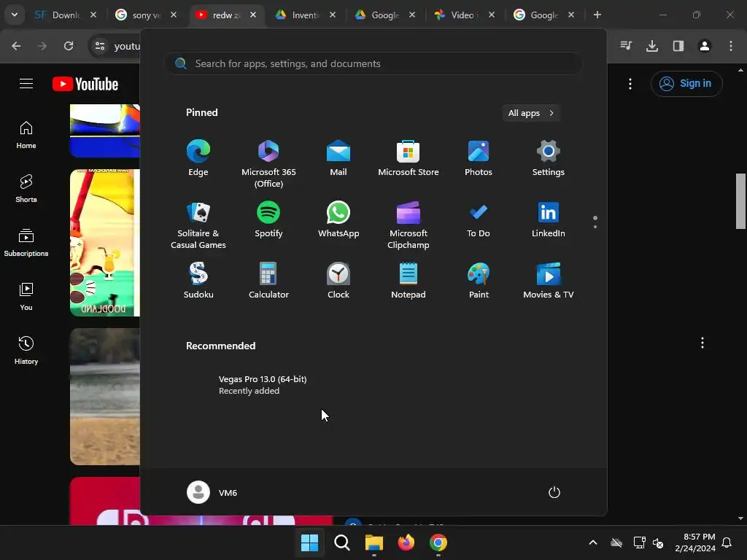Viewport: 747px width, 560px height.
Task: Open Solitaire & Casual Games
Action: 198,225
